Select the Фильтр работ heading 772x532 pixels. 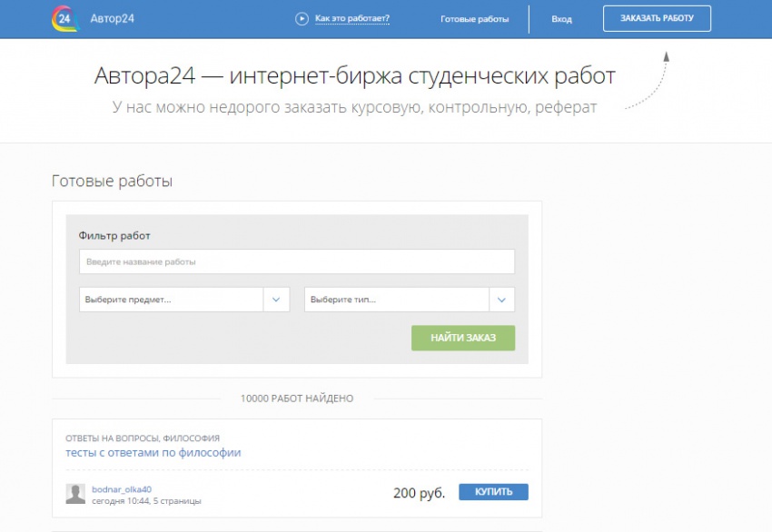click(114, 236)
